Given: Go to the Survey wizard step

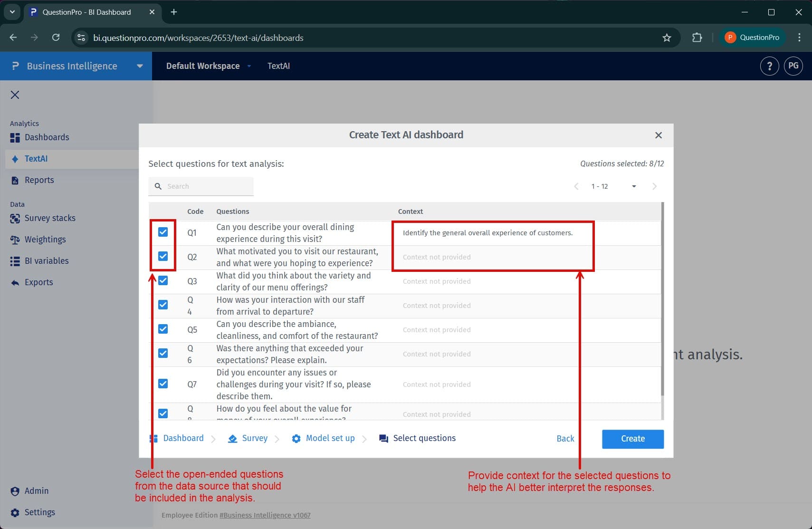Looking at the screenshot, I should tap(255, 439).
